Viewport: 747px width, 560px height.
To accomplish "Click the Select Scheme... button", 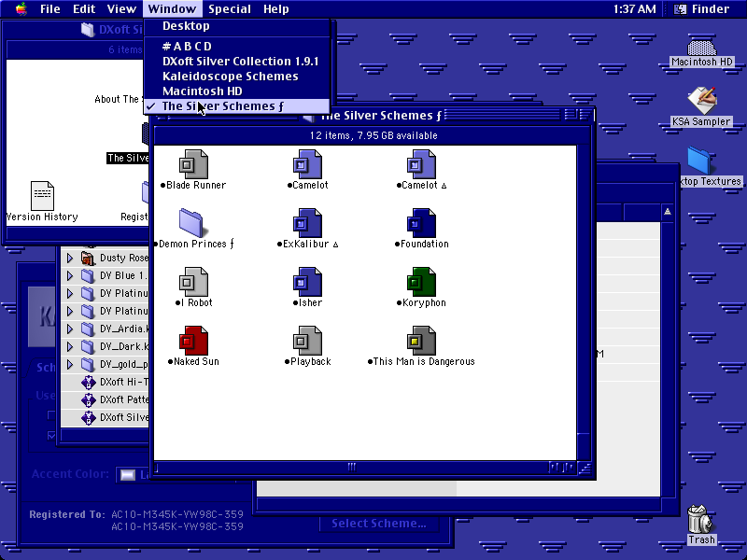I will click(379, 524).
